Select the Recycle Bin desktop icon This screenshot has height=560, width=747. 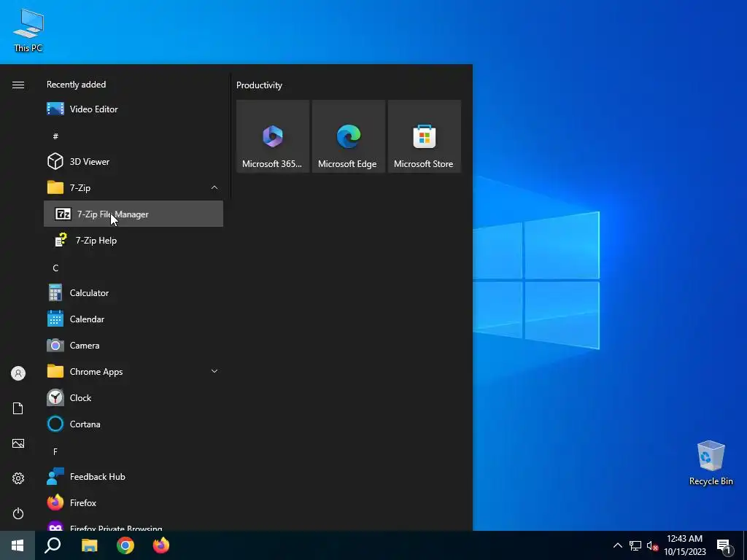point(711,463)
